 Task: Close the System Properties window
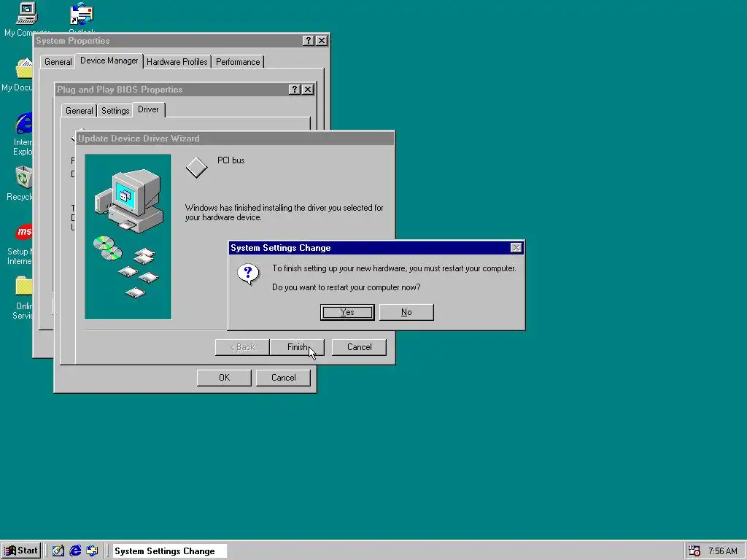click(322, 41)
